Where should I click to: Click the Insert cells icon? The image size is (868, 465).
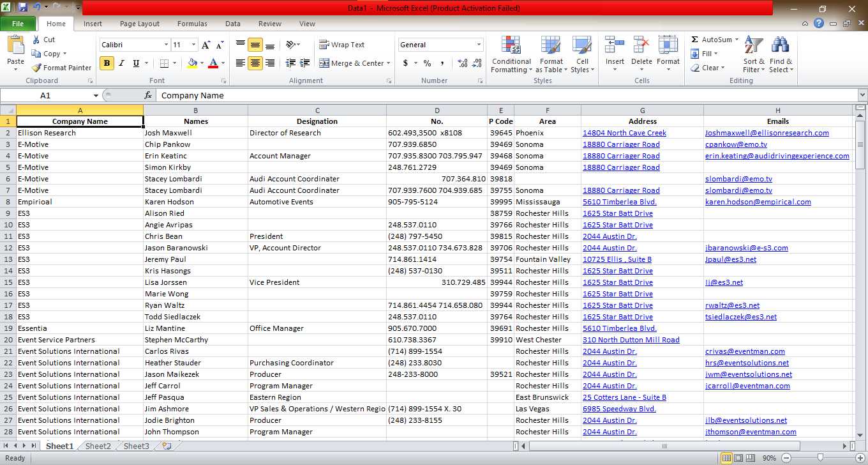pos(615,46)
